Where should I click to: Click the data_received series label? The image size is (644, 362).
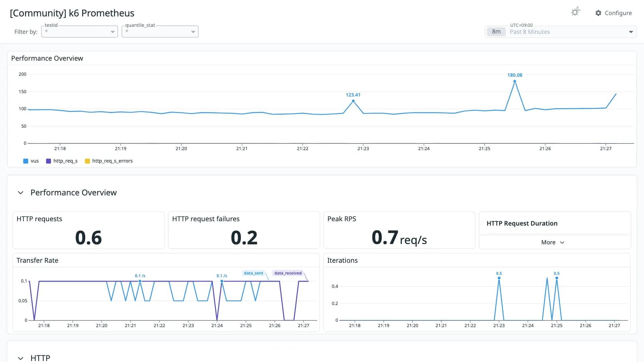[288, 273]
